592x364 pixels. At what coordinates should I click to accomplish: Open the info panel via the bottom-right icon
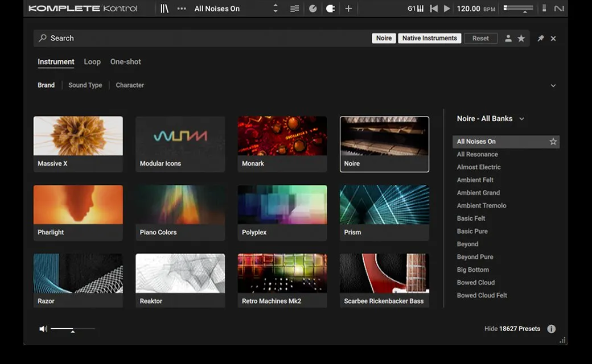[551, 329]
